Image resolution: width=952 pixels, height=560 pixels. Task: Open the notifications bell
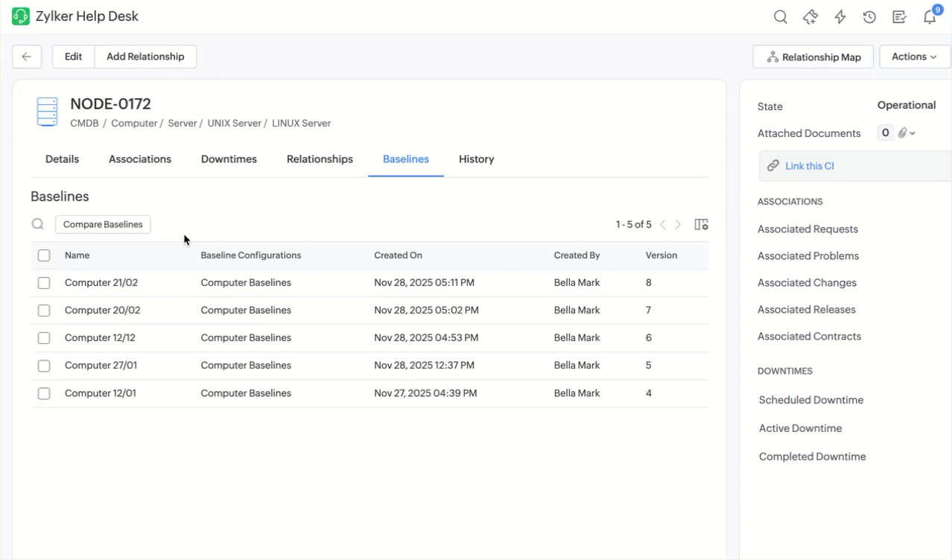click(x=930, y=17)
